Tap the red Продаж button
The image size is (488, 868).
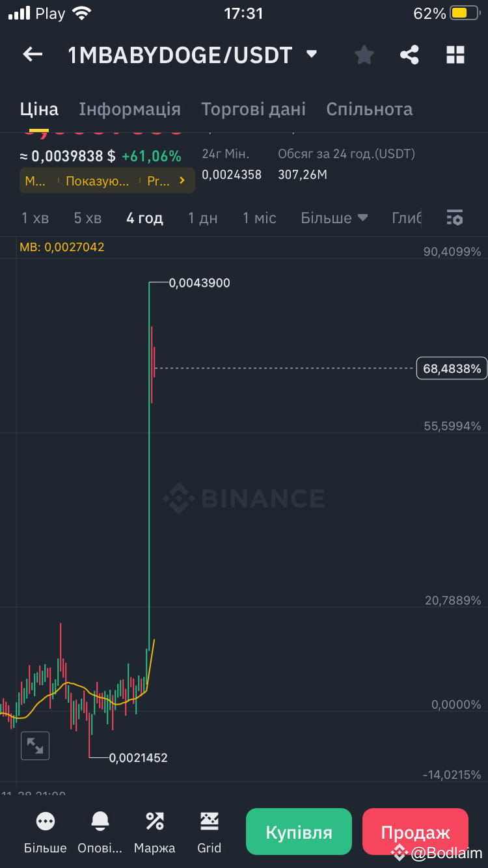tap(415, 832)
